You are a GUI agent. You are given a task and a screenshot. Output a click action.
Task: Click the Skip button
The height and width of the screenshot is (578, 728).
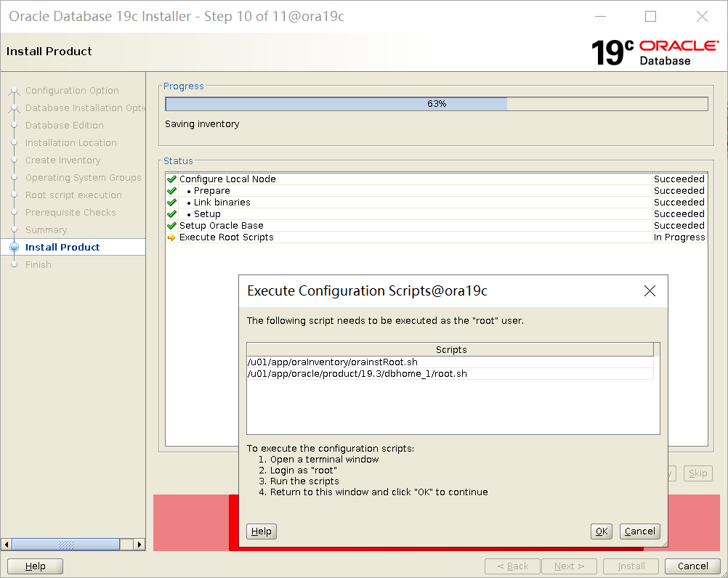pos(697,473)
